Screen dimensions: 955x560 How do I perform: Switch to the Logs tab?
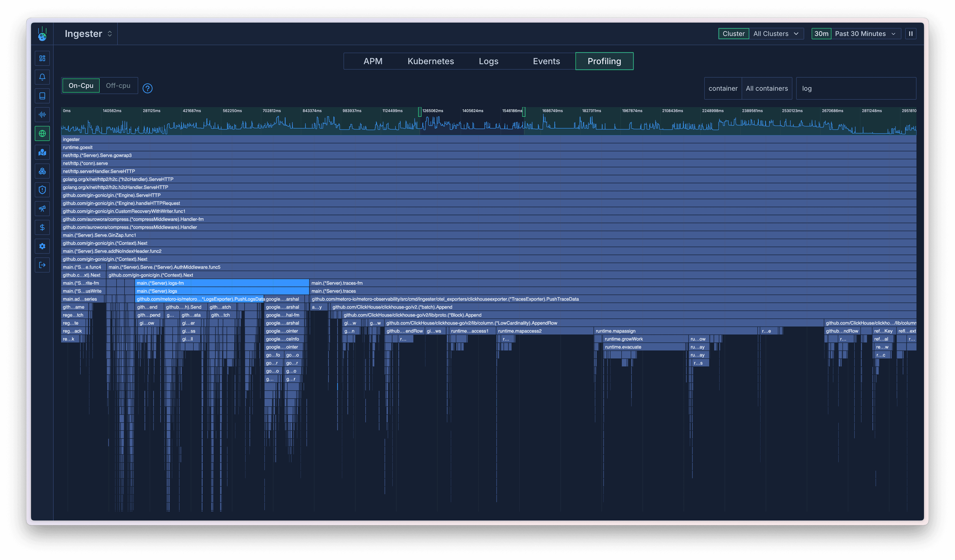[x=488, y=61]
